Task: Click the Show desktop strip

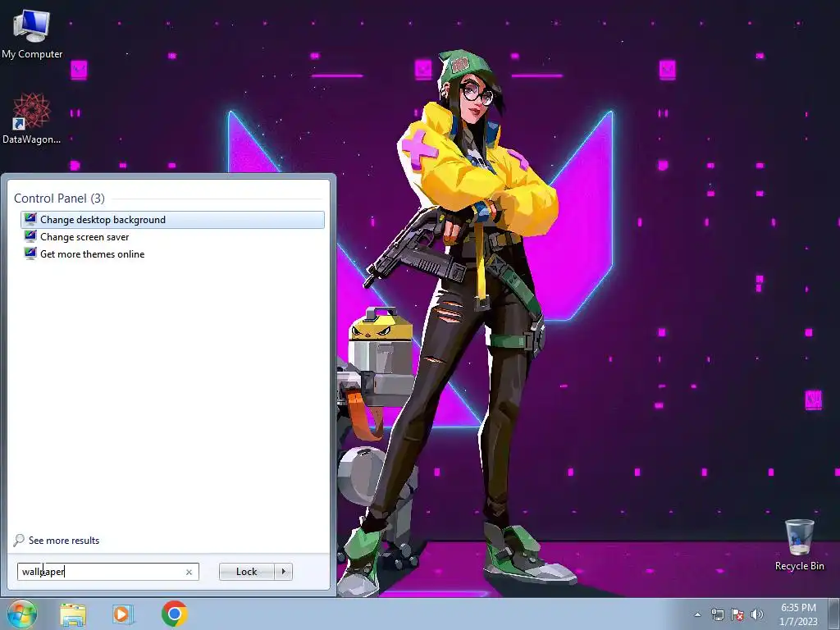Action: [834, 614]
